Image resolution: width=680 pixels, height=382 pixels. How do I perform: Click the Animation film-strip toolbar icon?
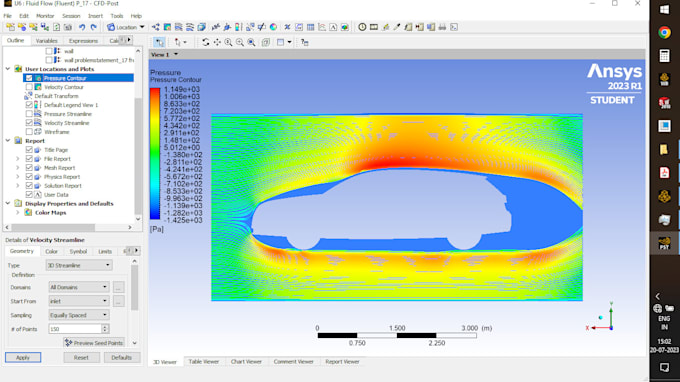coord(374,27)
